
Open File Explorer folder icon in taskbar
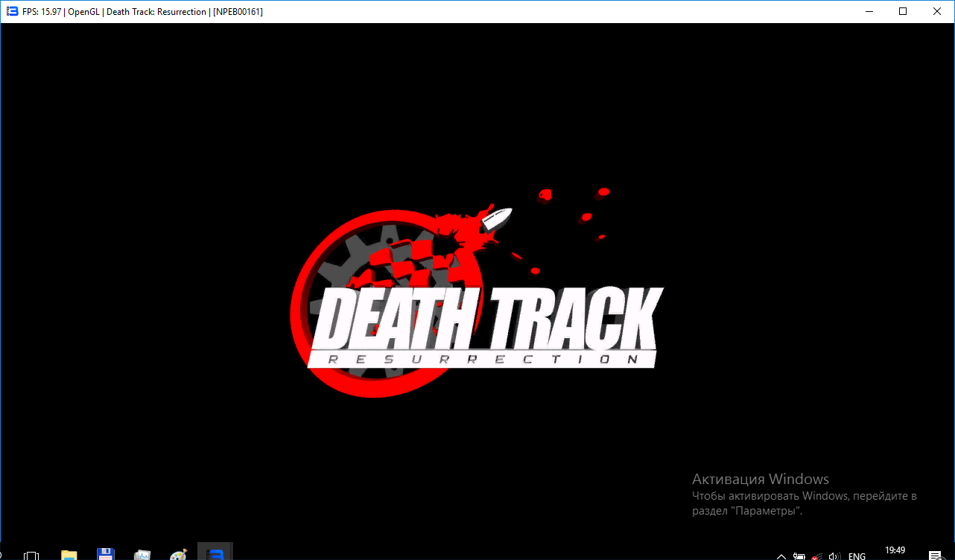pos(69,555)
